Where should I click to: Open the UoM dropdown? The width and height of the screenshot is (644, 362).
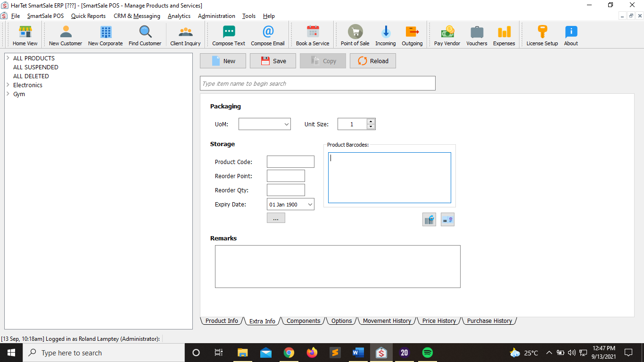287,124
